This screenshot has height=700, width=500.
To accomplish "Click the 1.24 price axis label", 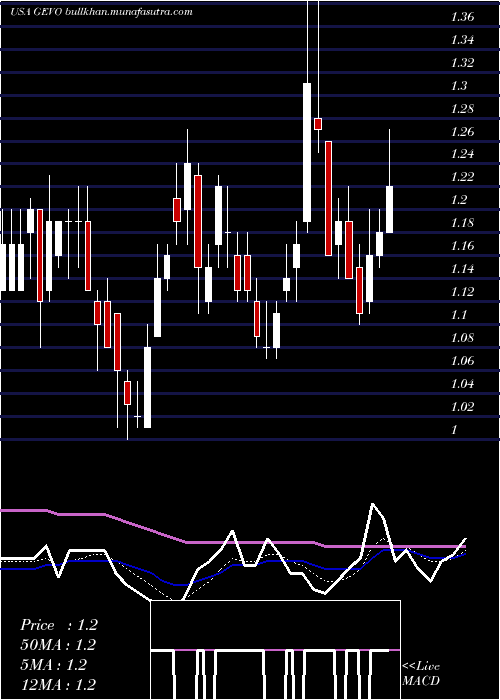I will [x=462, y=154].
